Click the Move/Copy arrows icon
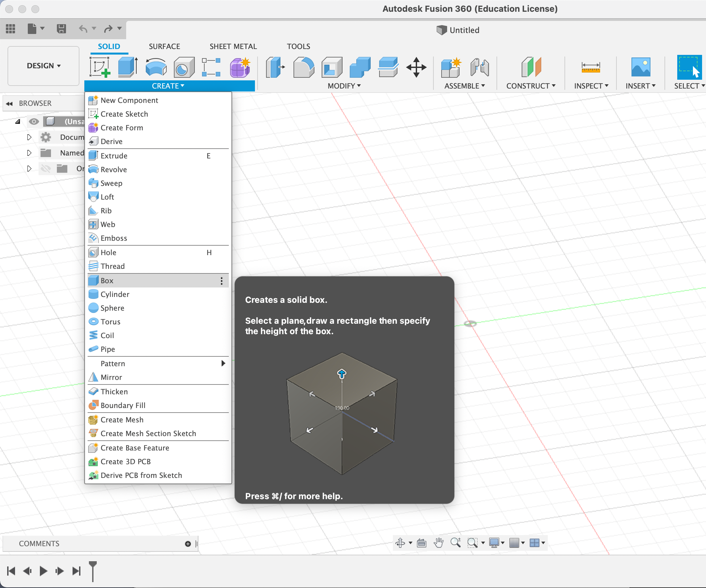Screen dimensions: 706x588 tap(416, 67)
